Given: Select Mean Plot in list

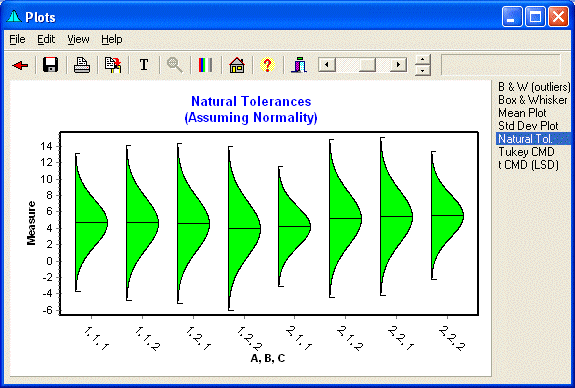Looking at the screenshot, I should click(522, 113).
